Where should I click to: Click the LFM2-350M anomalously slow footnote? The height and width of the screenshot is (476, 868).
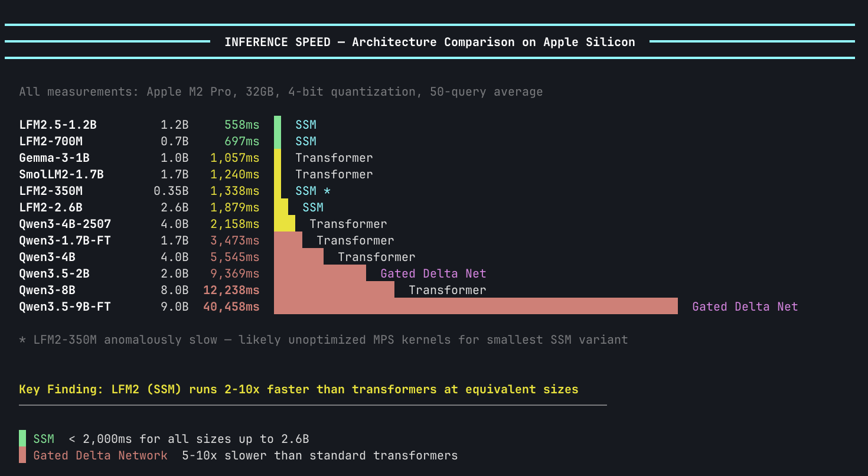324,340
